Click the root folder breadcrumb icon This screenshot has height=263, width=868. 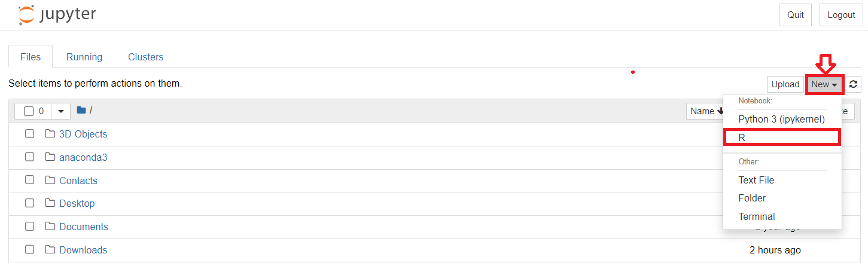[x=81, y=111]
